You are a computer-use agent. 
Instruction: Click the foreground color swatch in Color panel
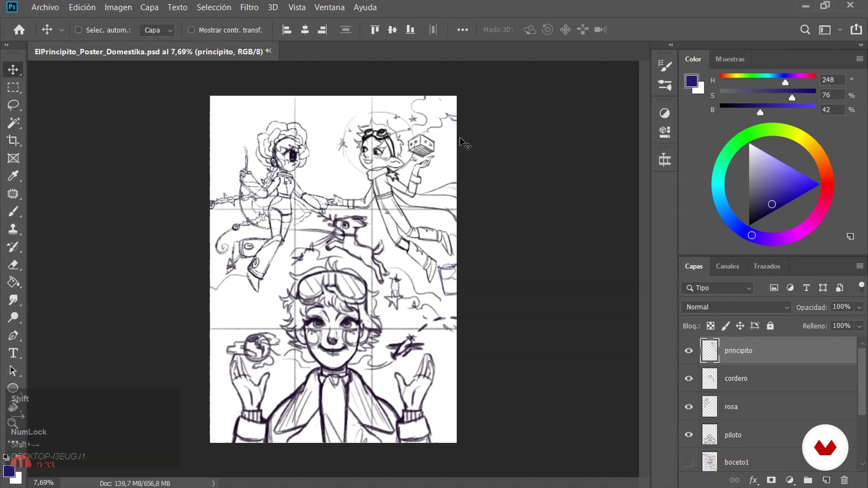(x=691, y=81)
